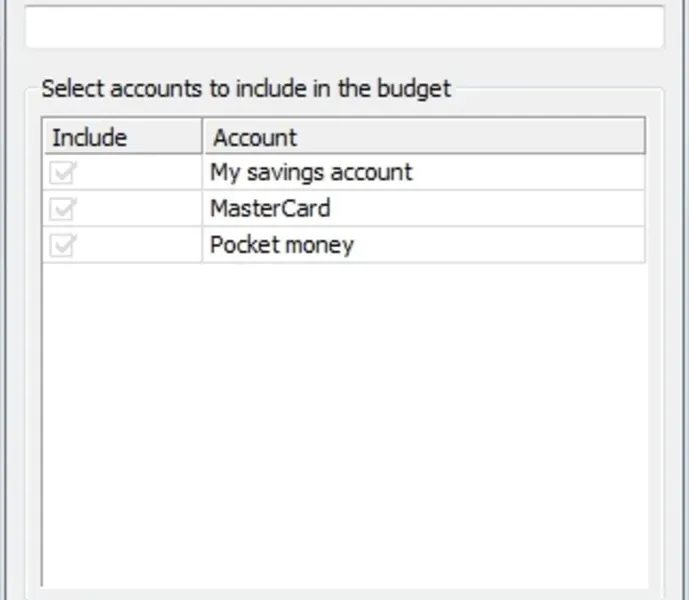Image resolution: width=689 pixels, height=600 pixels.
Task: Toggle the MasterCard include checkbox
Action: 63,209
